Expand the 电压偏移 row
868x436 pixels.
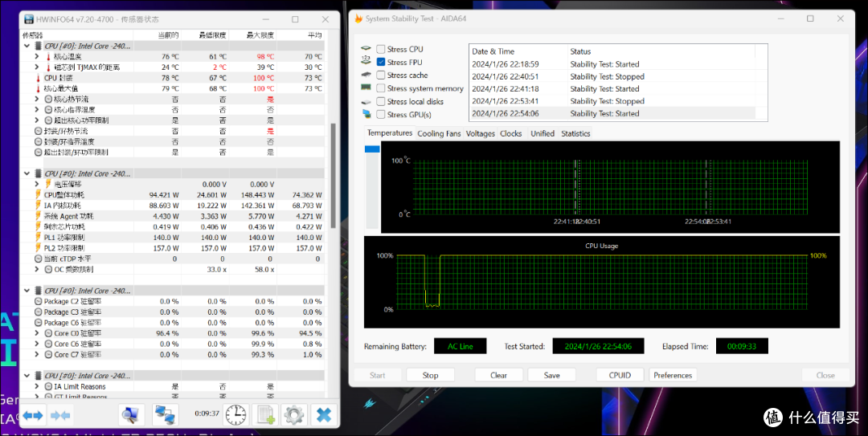[x=36, y=184]
